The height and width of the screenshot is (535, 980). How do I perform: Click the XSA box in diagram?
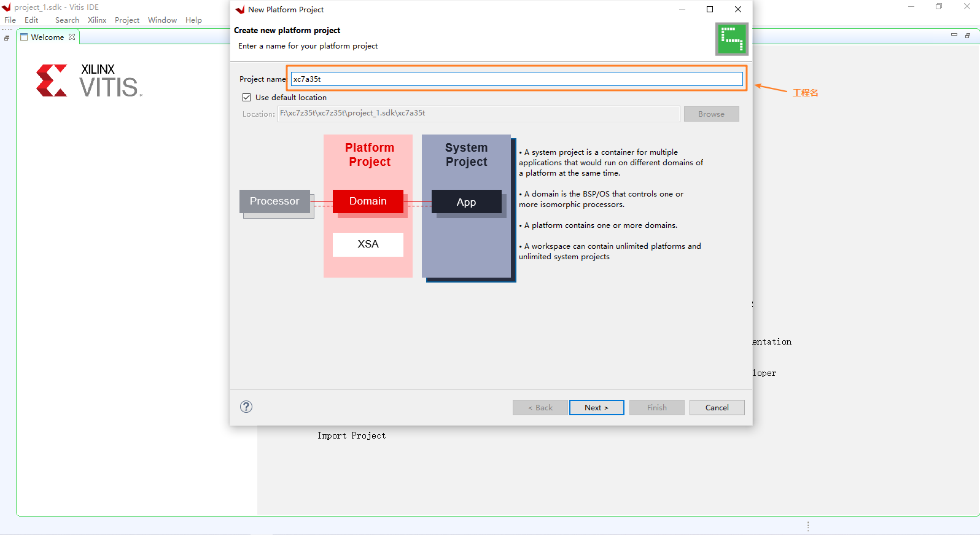[368, 244]
